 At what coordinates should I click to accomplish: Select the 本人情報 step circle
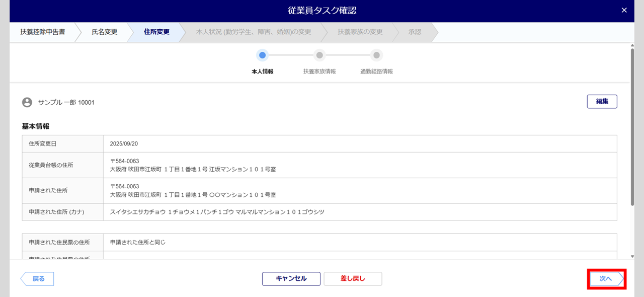click(x=262, y=55)
